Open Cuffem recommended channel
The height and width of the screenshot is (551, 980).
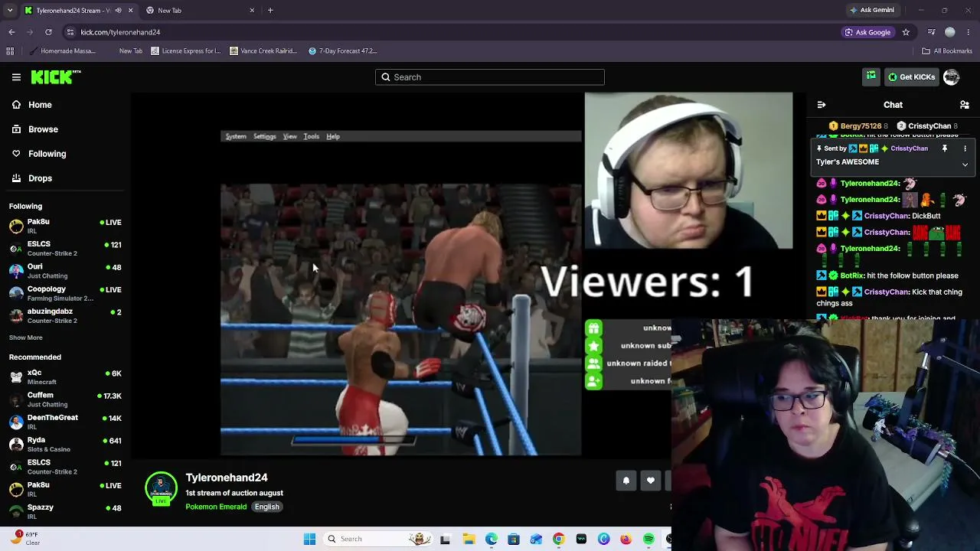click(x=65, y=399)
